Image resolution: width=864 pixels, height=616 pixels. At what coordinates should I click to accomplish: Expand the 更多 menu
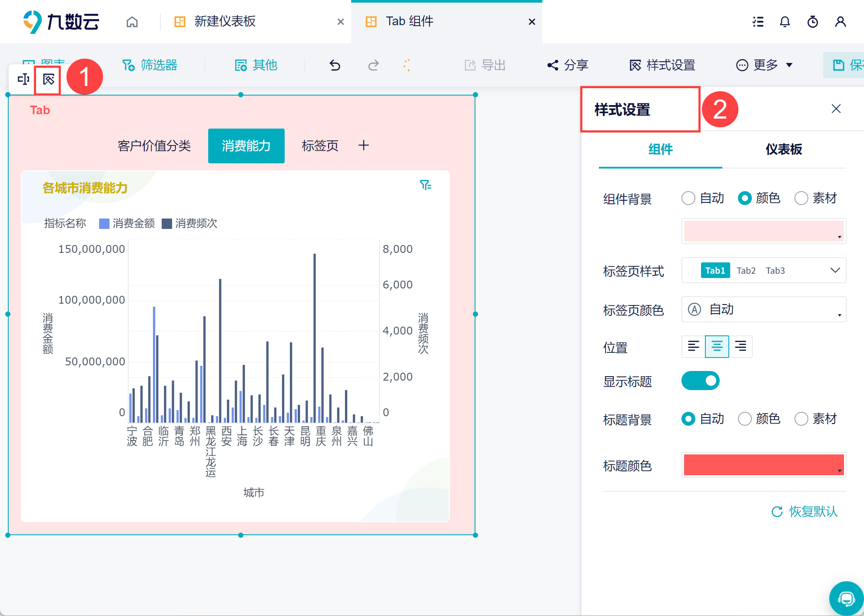pos(764,65)
